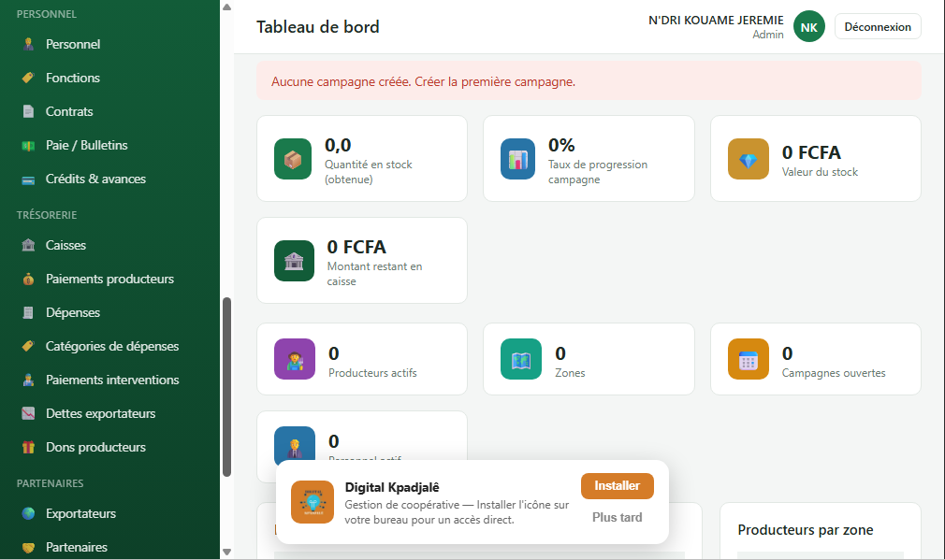The width and height of the screenshot is (945, 560).
Task: Click the NK user avatar
Action: tap(808, 27)
